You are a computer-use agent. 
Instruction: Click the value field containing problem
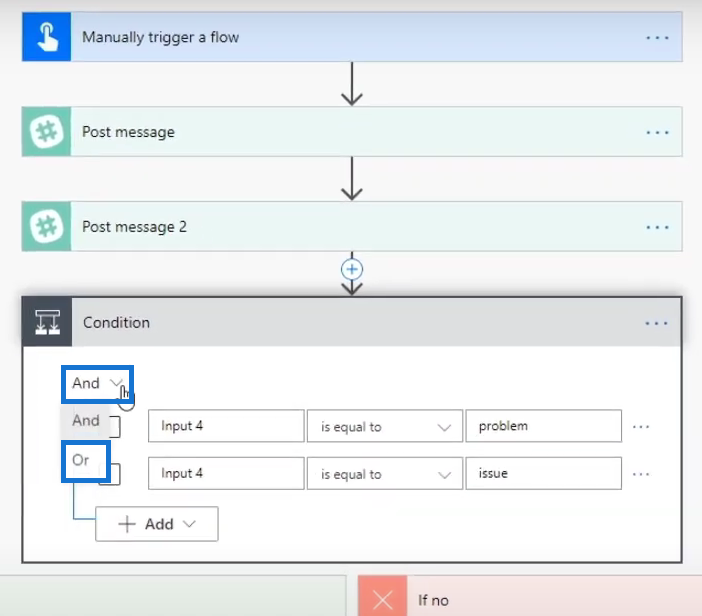click(x=544, y=426)
